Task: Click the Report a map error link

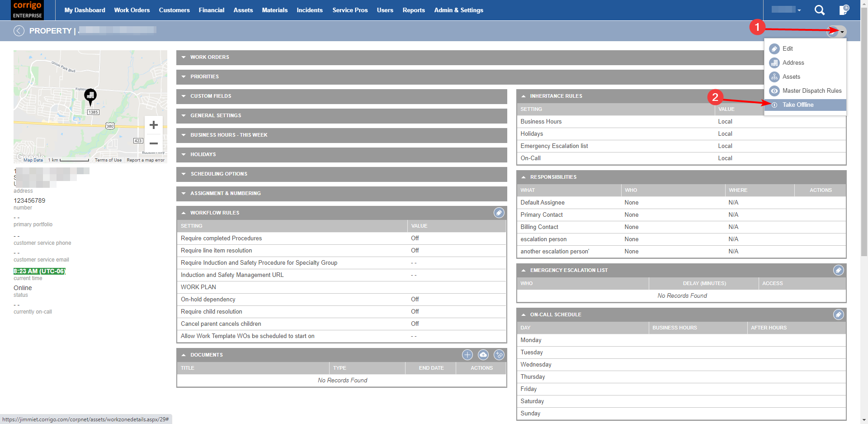Action: click(145, 160)
